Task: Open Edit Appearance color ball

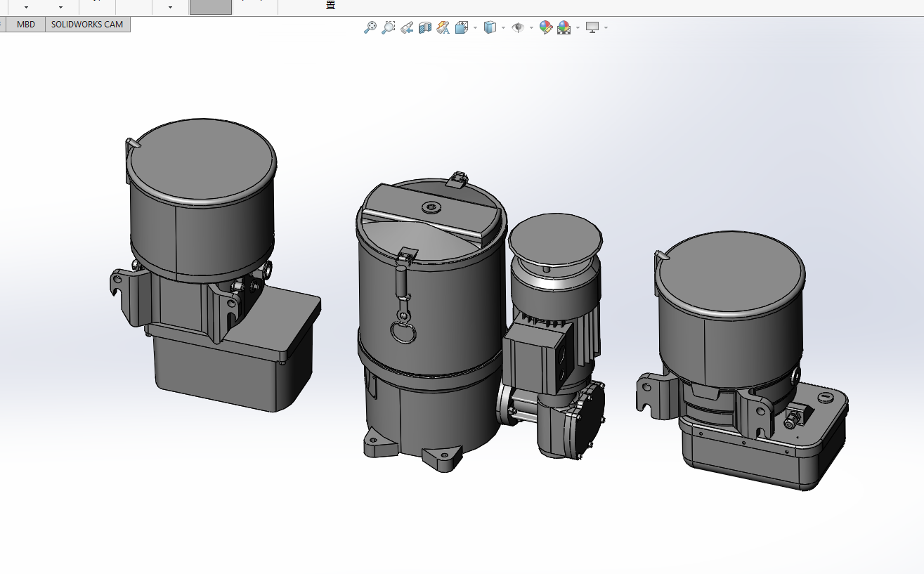Action: click(x=546, y=28)
